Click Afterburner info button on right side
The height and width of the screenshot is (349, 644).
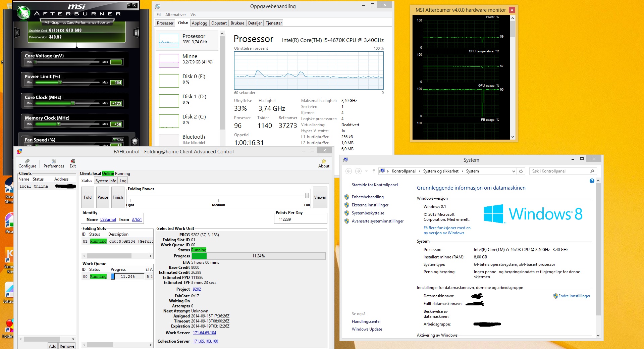pyautogui.click(x=136, y=33)
